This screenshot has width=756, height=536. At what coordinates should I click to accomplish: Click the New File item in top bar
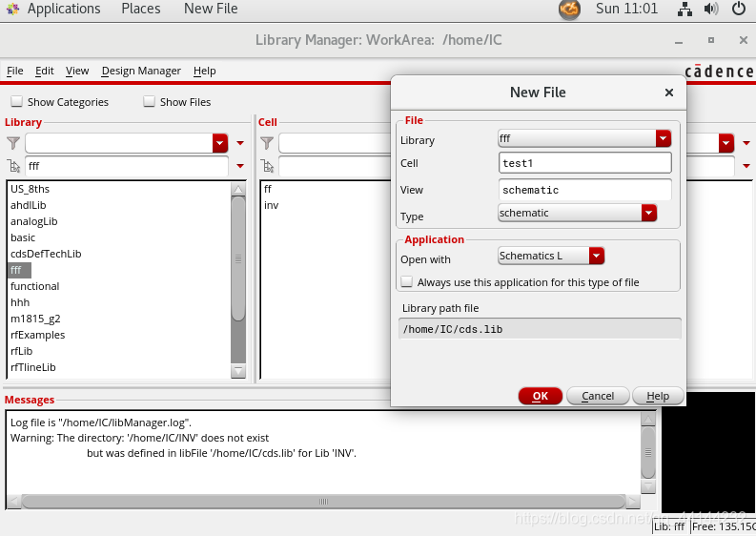[211, 9]
